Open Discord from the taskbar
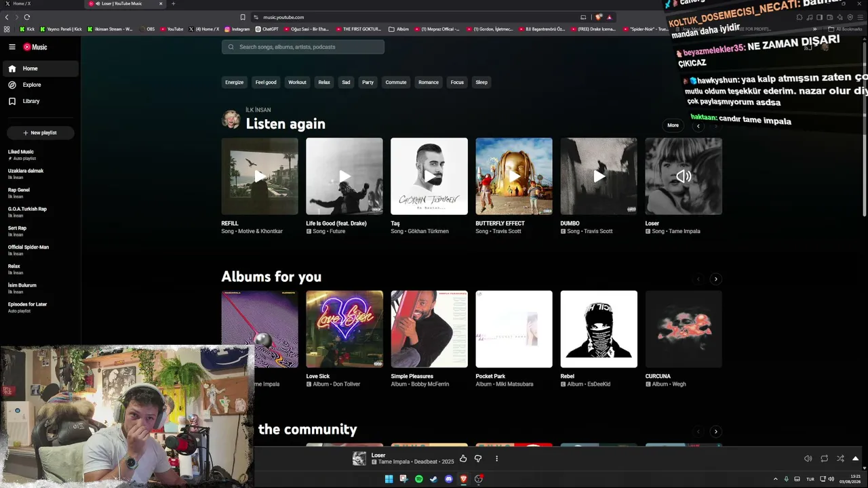The width and height of the screenshot is (868, 488). pos(448,479)
